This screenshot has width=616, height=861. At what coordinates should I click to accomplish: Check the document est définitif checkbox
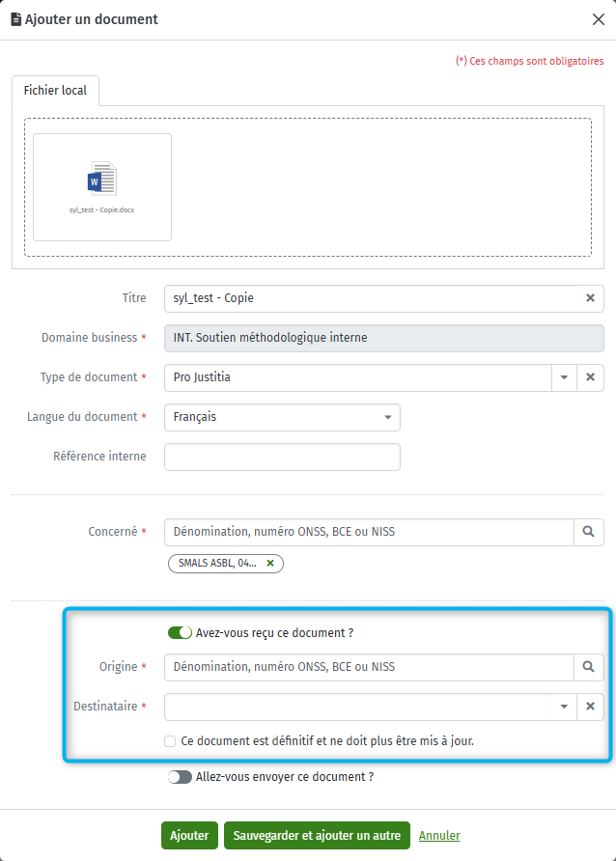pyautogui.click(x=170, y=741)
